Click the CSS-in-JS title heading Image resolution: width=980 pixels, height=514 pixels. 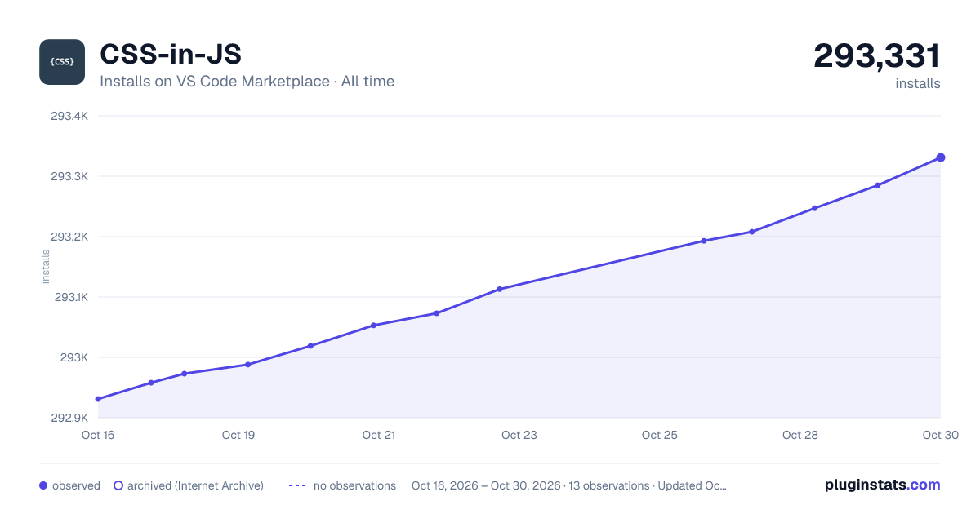pyautogui.click(x=171, y=55)
